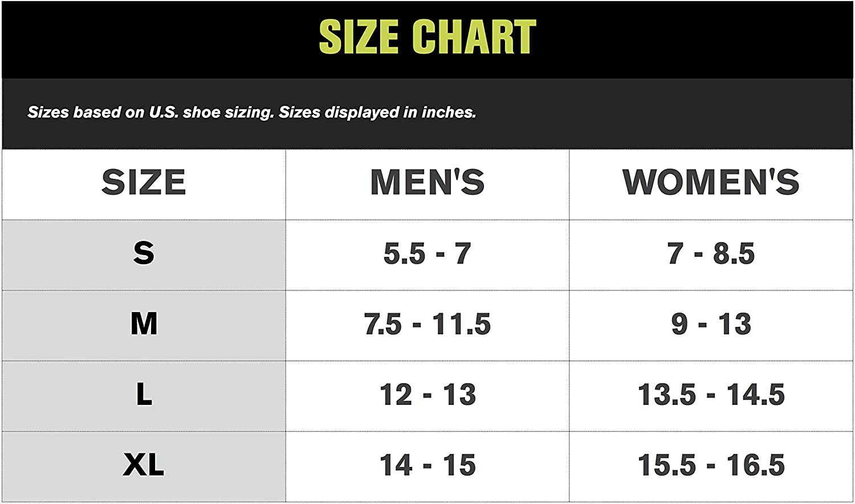Click the word CHART in title
The width and height of the screenshot is (855, 504).
pyautogui.click(x=474, y=37)
